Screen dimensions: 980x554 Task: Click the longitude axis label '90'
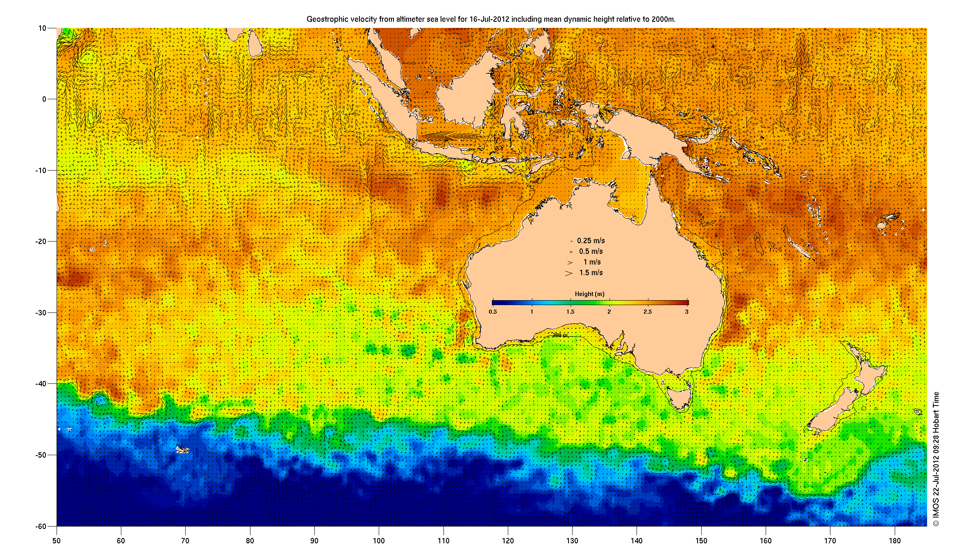(314, 541)
